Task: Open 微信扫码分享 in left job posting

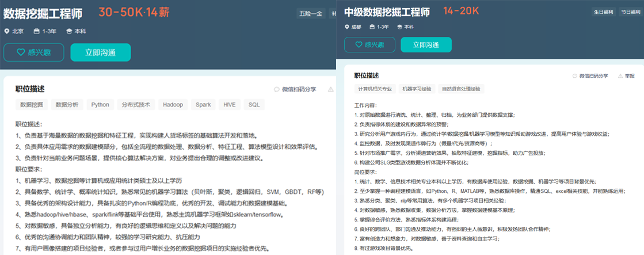Action: coord(299,89)
